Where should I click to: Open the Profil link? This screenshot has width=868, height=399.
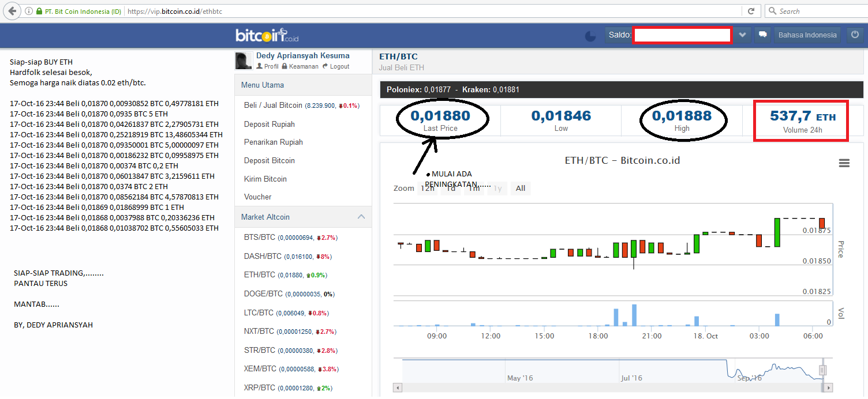268,66
